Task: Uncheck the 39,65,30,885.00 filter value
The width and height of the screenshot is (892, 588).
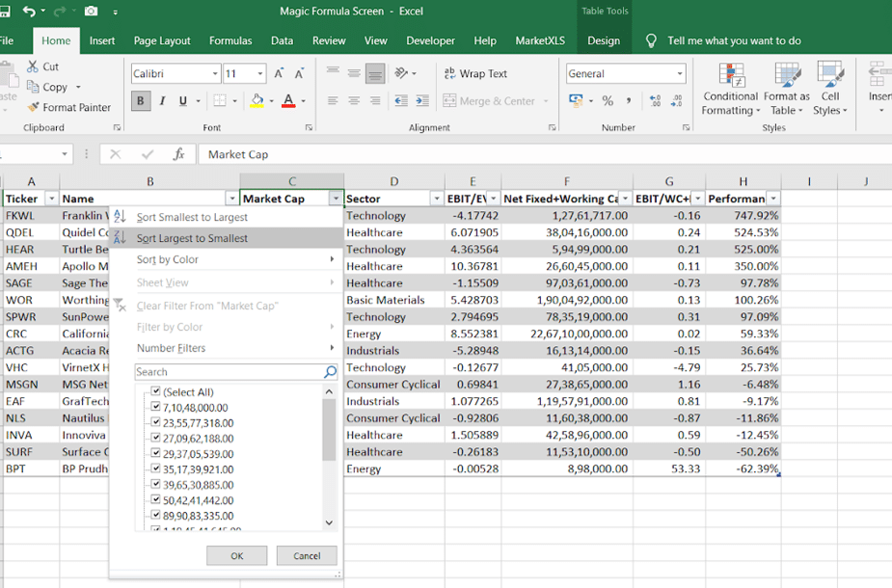Action: coord(155,484)
